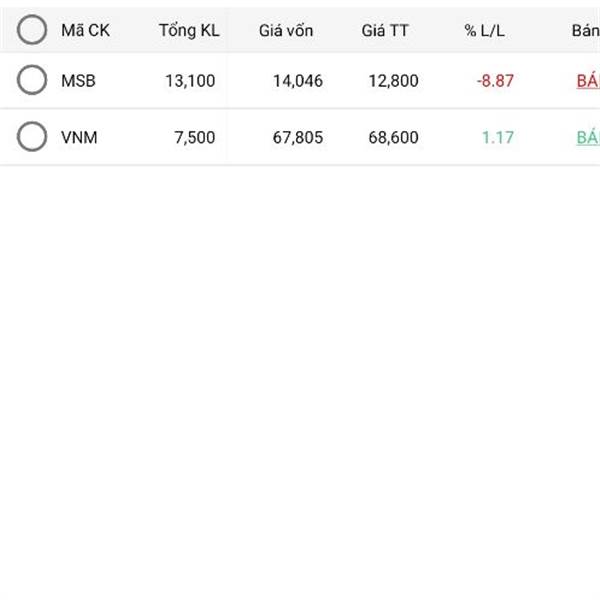Viewport: 600px width, 600px height.
Task: Click MSB total volume 13,100
Action: pyautogui.click(x=190, y=81)
